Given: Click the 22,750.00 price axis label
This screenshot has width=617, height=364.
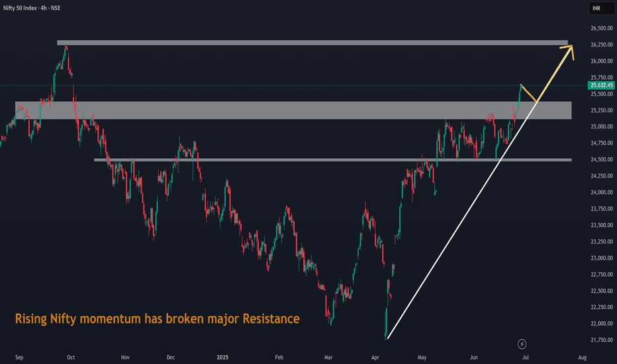Looking at the screenshot, I should coord(602,274).
